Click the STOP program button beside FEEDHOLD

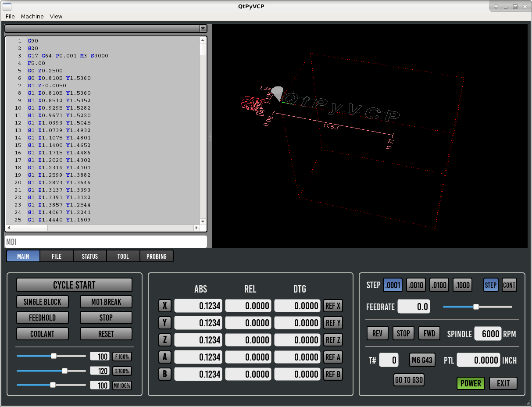tap(106, 318)
